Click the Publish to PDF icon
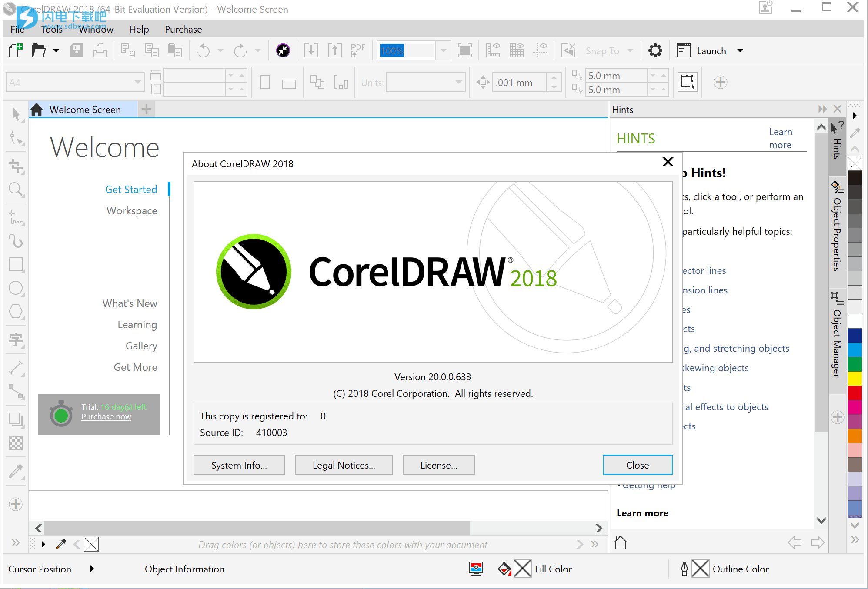Image resolution: width=868 pixels, height=589 pixels. (358, 51)
